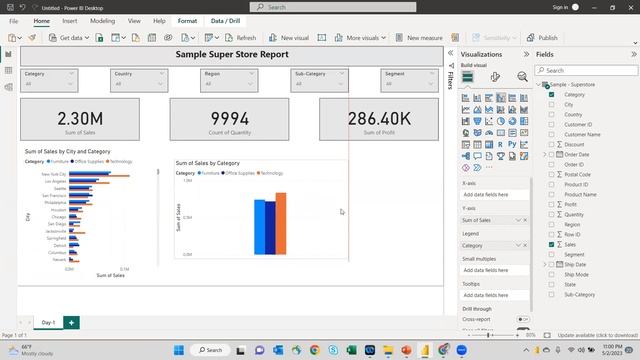This screenshot has width=640, height=360.
Task: Open the Data / Drill ribbon tab
Action: [225, 21]
